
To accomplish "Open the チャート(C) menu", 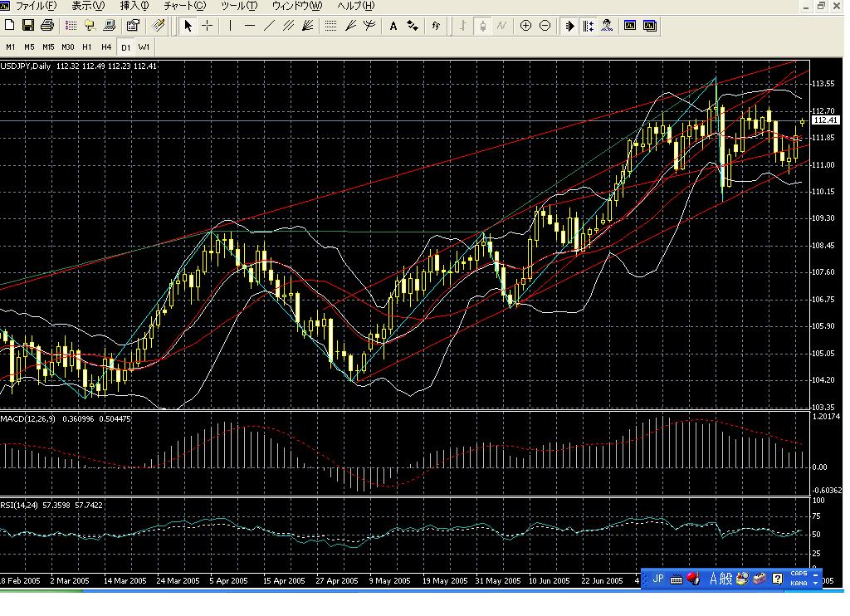I will click(x=184, y=6).
